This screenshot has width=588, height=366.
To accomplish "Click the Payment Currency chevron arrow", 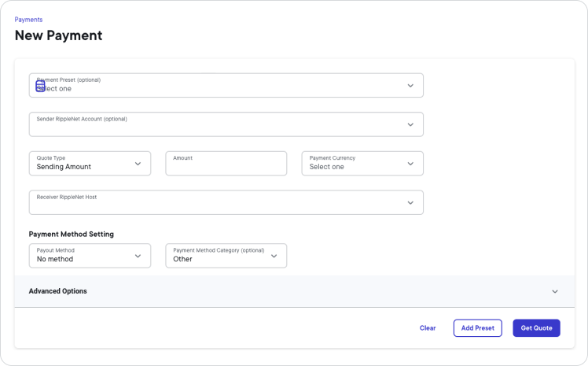I will tap(410, 164).
